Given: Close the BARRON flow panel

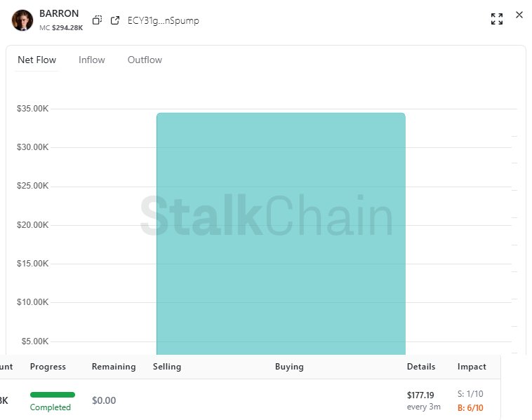Looking at the screenshot, I should [x=519, y=15].
